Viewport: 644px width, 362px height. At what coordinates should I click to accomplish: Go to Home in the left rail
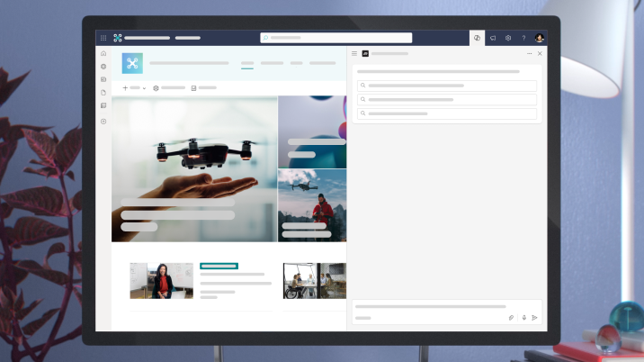click(103, 54)
